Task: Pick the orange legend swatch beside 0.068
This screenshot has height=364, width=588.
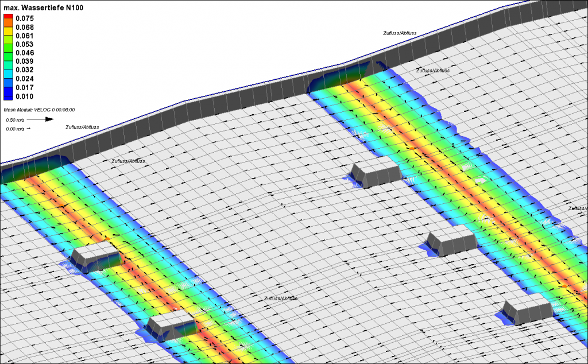Action: [x=8, y=22]
